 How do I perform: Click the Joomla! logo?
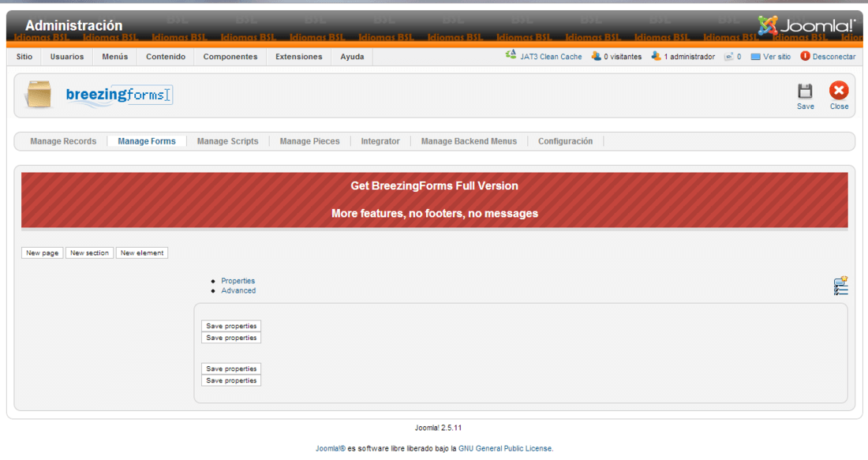(x=806, y=25)
